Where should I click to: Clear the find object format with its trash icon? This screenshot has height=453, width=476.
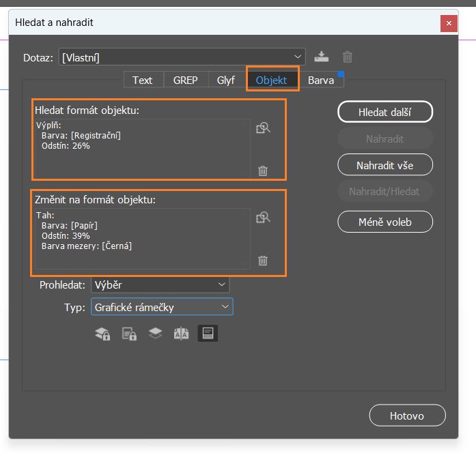pos(263,171)
